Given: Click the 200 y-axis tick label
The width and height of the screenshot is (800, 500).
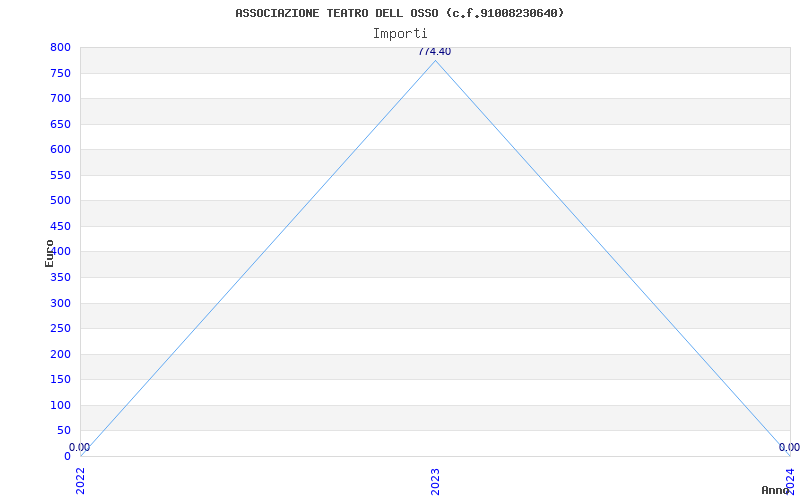Looking at the screenshot, I should tap(60, 355).
